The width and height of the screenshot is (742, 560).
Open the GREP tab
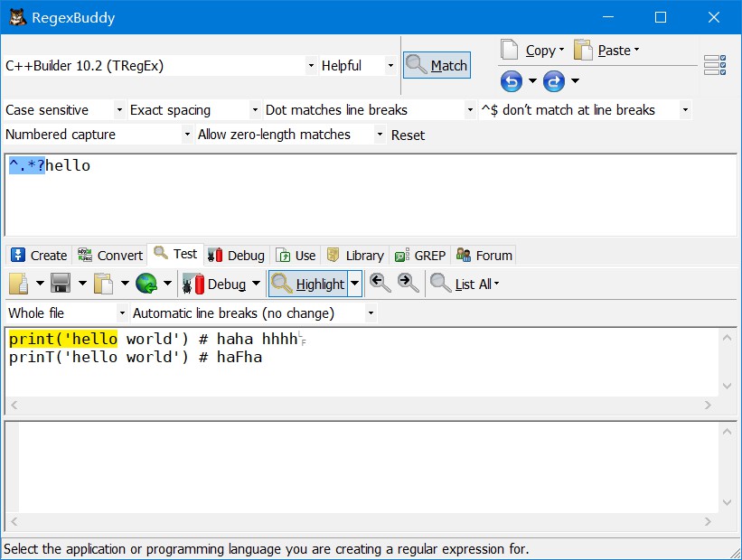420,256
